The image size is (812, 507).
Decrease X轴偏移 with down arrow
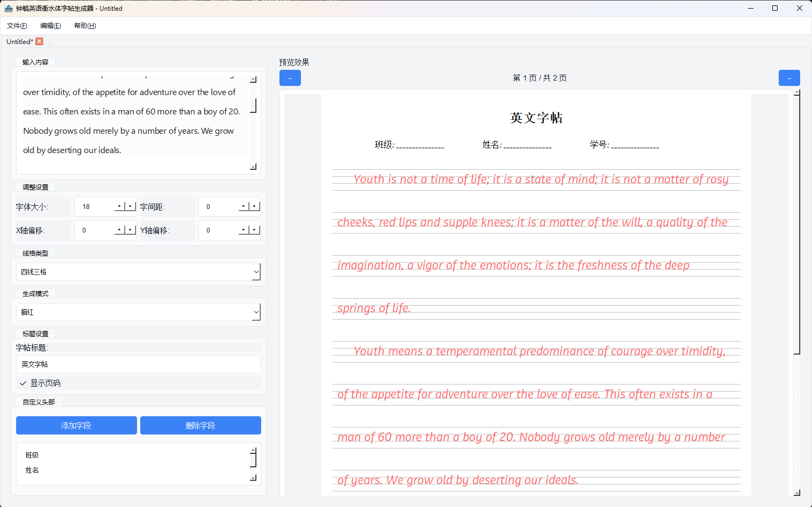tap(130, 230)
